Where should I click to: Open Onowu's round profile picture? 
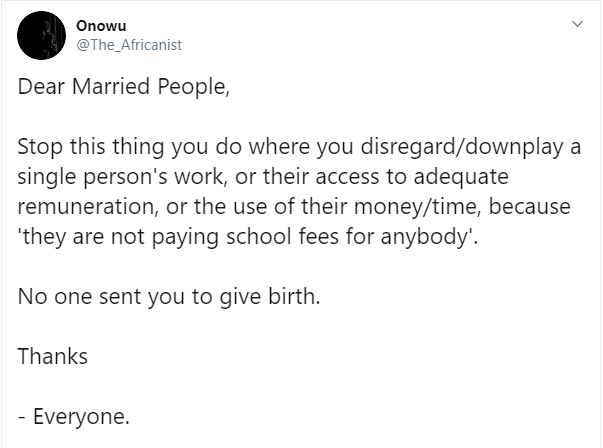pyautogui.click(x=41, y=35)
